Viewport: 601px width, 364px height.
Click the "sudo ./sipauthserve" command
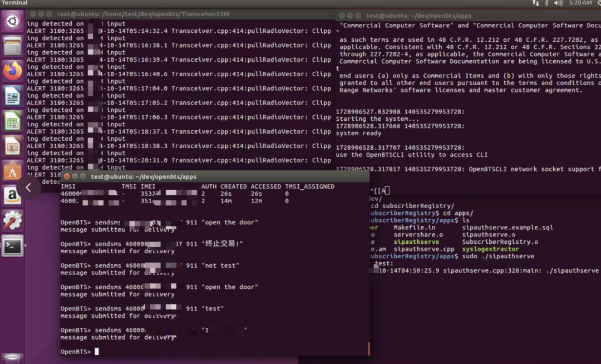[498, 257]
